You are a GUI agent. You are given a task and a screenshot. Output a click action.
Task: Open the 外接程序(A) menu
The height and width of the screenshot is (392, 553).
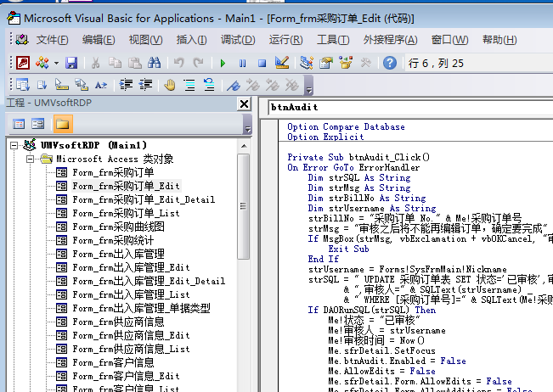(391, 40)
